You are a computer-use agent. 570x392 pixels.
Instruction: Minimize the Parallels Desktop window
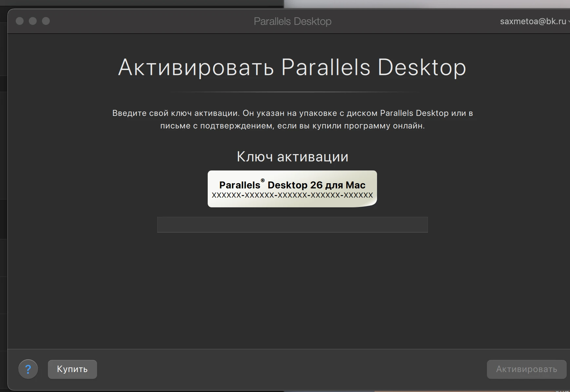(33, 21)
